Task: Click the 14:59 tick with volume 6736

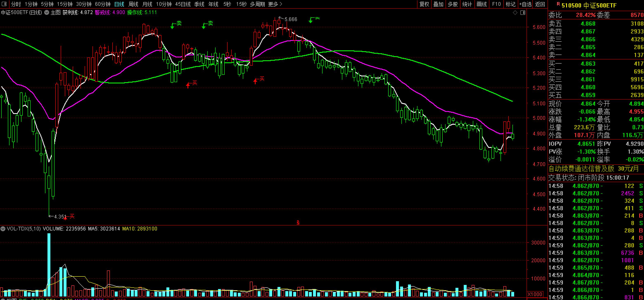Action: [x=596, y=253]
